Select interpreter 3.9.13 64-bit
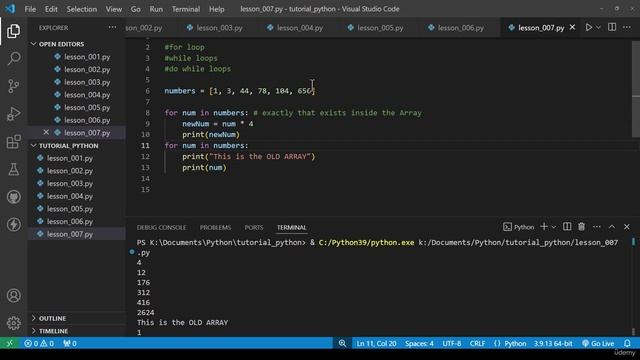 tap(553, 343)
